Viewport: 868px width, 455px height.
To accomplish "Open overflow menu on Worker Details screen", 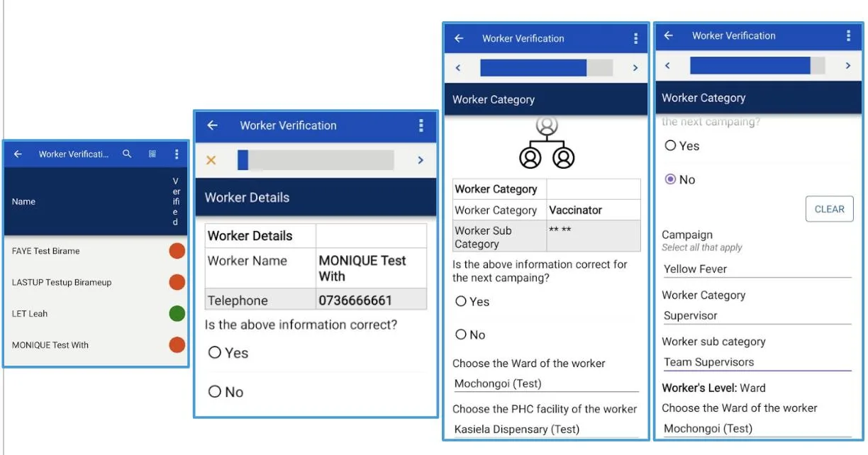I will (421, 125).
